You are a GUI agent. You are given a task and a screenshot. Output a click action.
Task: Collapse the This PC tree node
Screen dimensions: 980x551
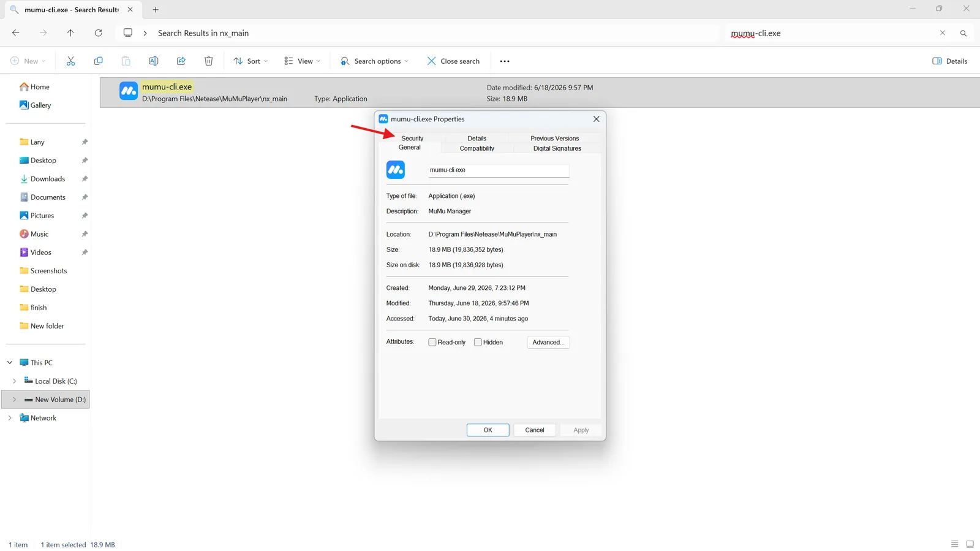point(10,363)
